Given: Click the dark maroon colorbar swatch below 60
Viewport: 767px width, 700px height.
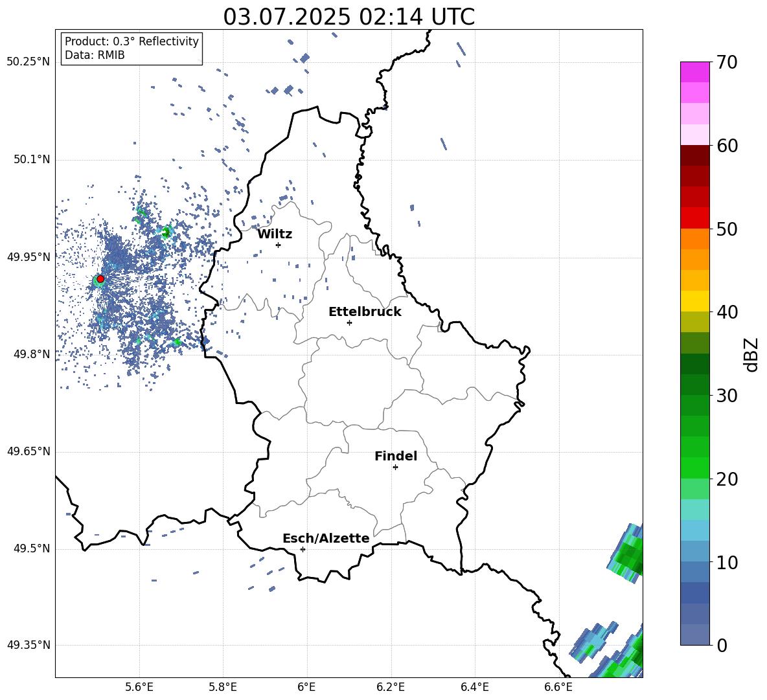Looking at the screenshot, I should click(x=694, y=155).
